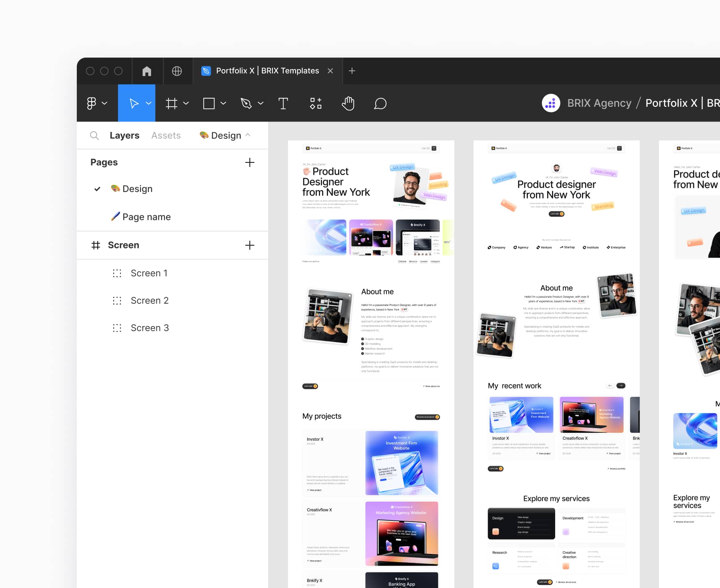Select the Rectangle shape tool

209,104
